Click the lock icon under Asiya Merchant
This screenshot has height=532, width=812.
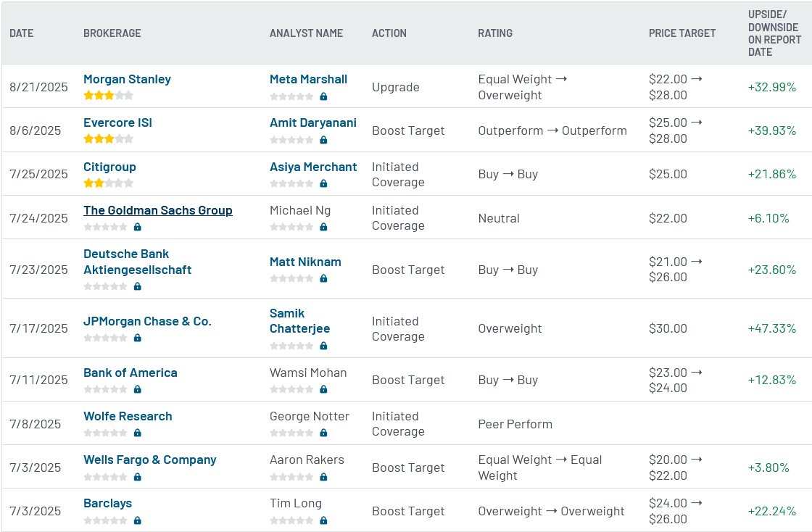(323, 183)
